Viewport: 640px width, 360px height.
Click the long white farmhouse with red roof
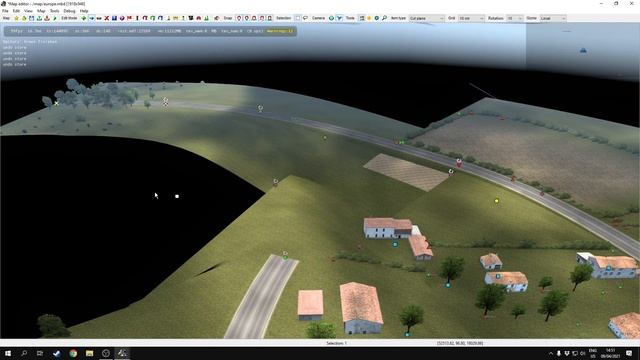point(388,228)
